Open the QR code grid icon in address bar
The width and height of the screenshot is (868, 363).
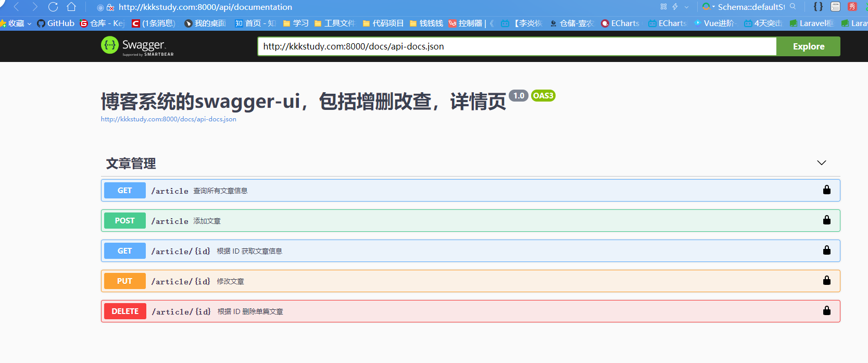coord(663,7)
